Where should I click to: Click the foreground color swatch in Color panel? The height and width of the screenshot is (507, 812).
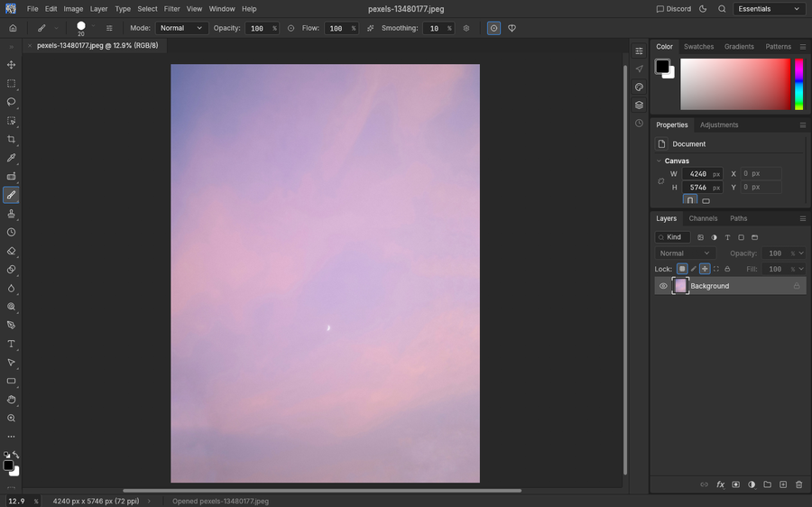coord(662,66)
